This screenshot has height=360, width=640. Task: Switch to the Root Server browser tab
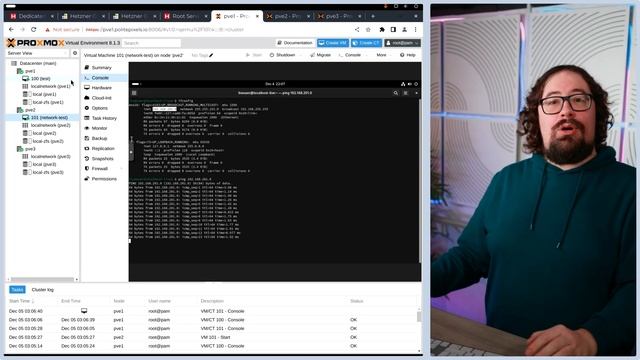click(x=184, y=16)
